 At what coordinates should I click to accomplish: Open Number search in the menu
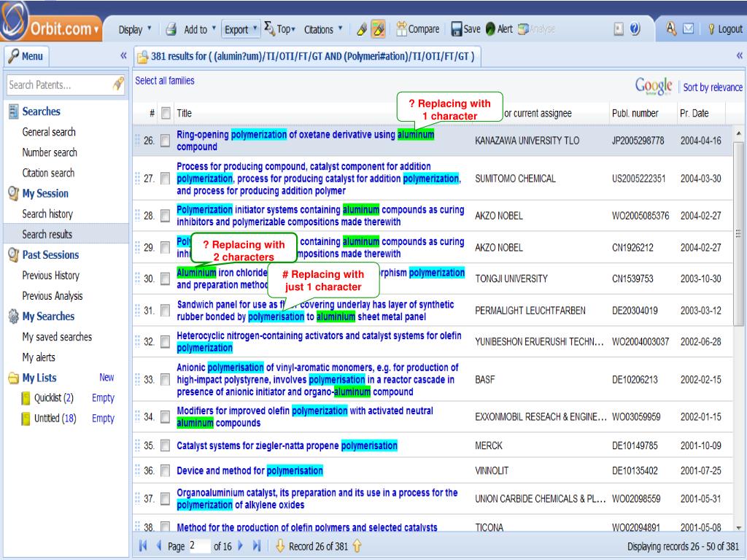[x=50, y=152]
